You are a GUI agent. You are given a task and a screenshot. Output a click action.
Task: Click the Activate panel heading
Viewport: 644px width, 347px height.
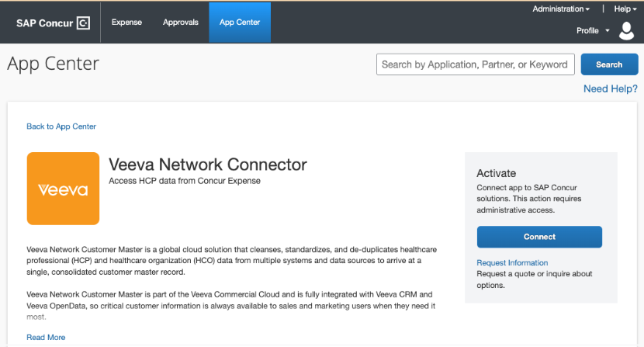point(496,173)
